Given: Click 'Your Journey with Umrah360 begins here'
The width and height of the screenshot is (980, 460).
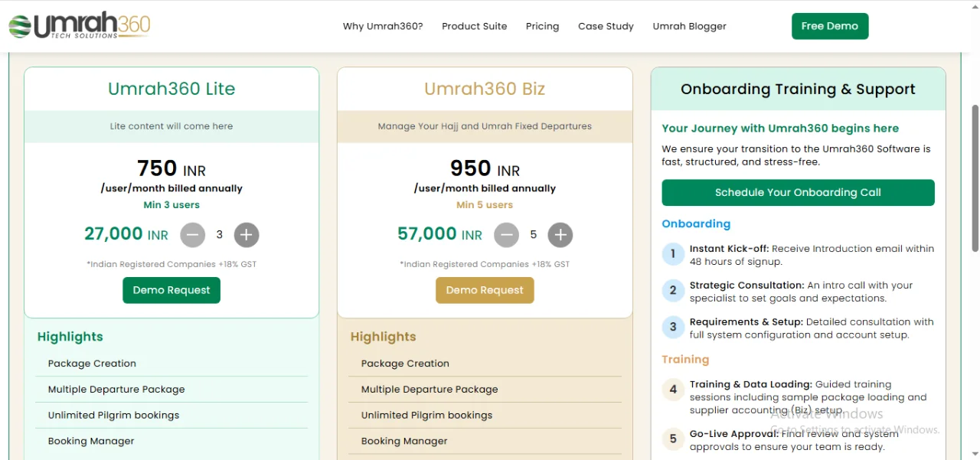Looking at the screenshot, I should coord(780,129).
